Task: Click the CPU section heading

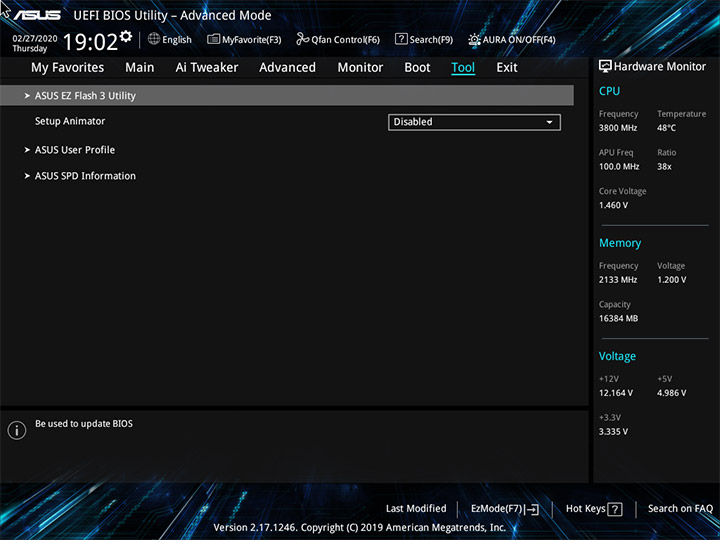Action: (x=609, y=91)
